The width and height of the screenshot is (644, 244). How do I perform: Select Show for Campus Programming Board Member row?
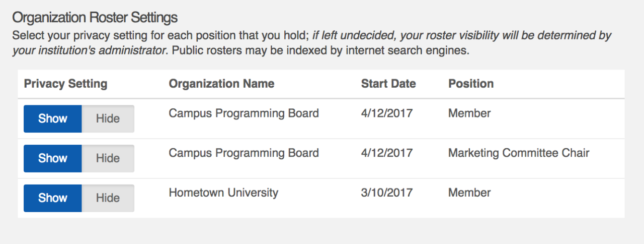click(53, 118)
